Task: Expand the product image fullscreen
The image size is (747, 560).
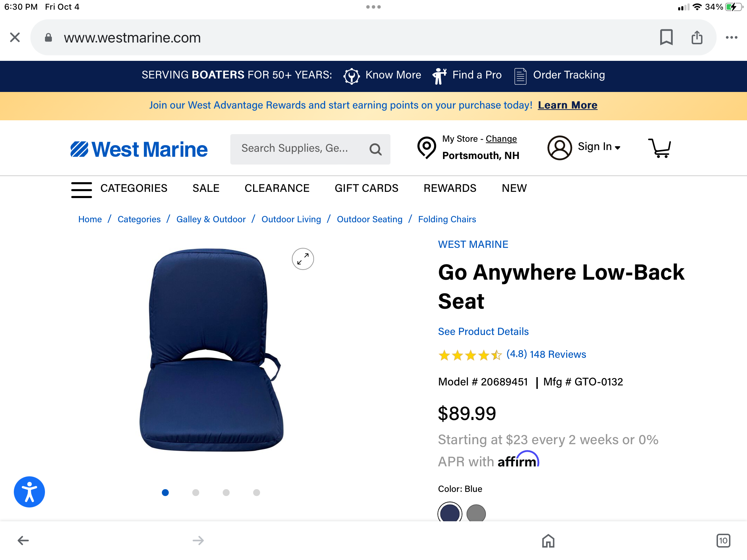Action: [303, 259]
